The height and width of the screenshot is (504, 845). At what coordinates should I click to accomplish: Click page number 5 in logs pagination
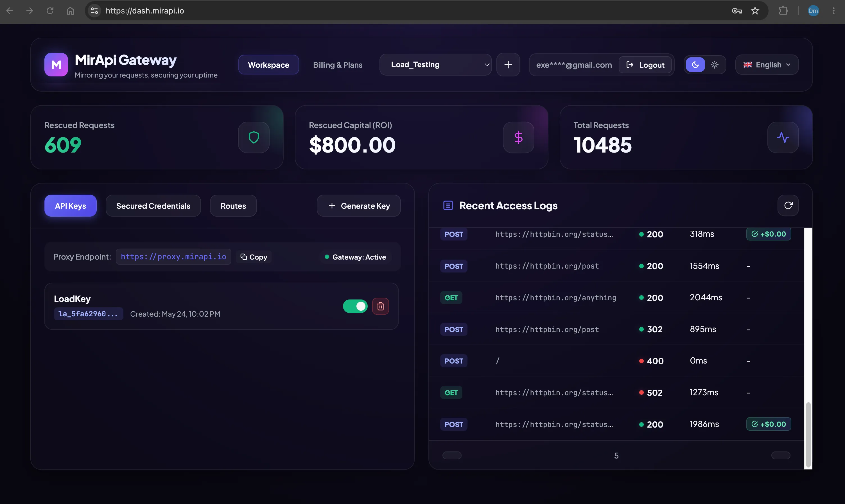pos(616,456)
